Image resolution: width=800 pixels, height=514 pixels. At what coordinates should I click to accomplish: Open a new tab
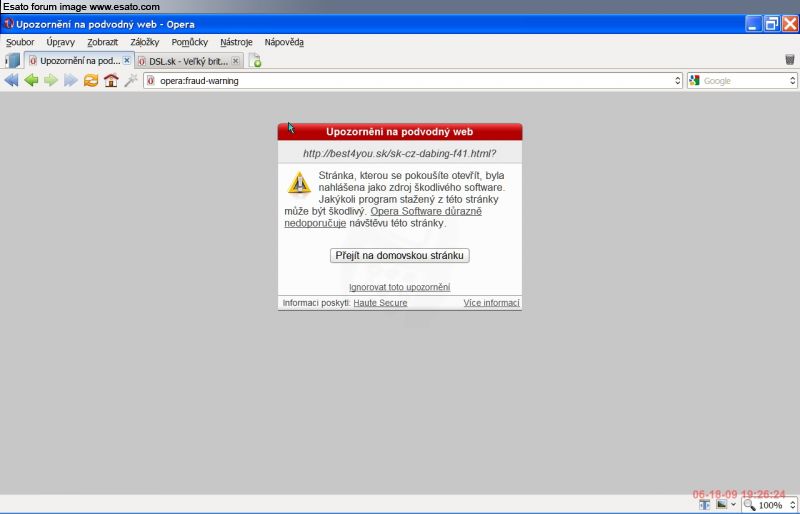point(255,61)
